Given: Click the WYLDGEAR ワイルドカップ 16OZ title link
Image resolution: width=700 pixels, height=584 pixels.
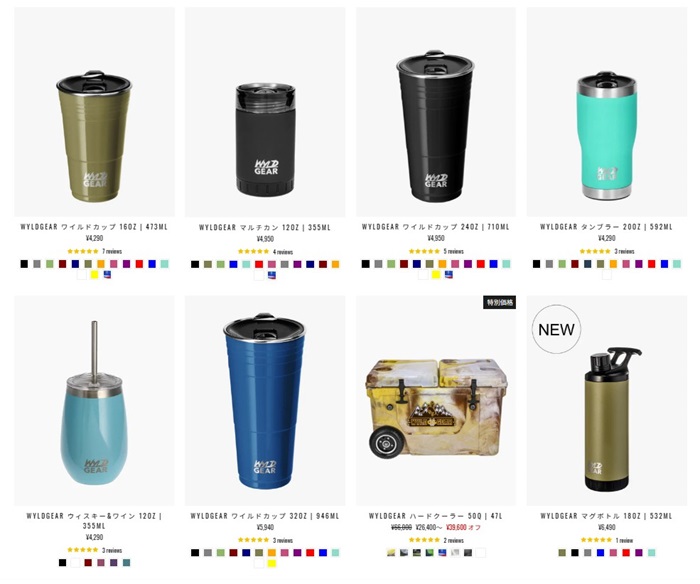Looking at the screenshot, I should 94,227.
